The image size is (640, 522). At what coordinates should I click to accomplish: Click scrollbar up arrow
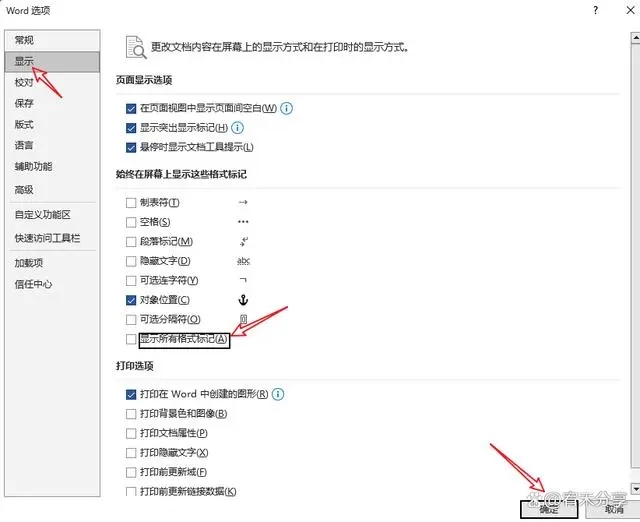coord(636,38)
